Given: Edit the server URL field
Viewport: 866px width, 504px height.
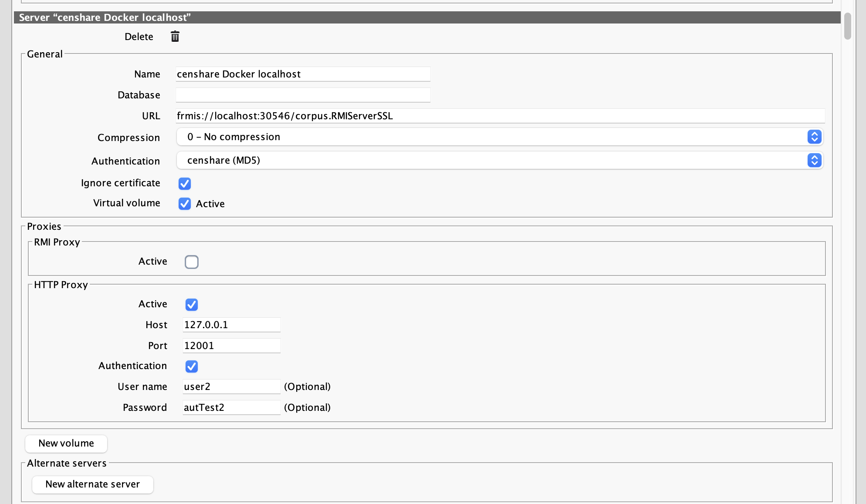Looking at the screenshot, I should [500, 116].
